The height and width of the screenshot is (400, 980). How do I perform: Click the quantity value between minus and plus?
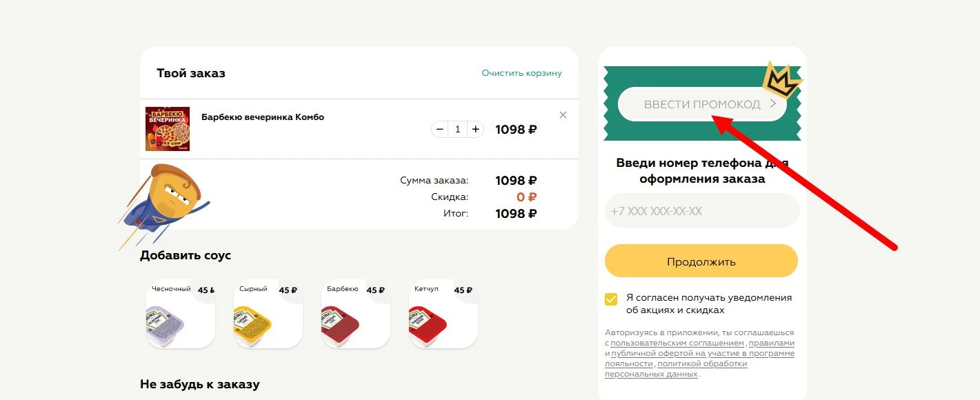pos(457,129)
